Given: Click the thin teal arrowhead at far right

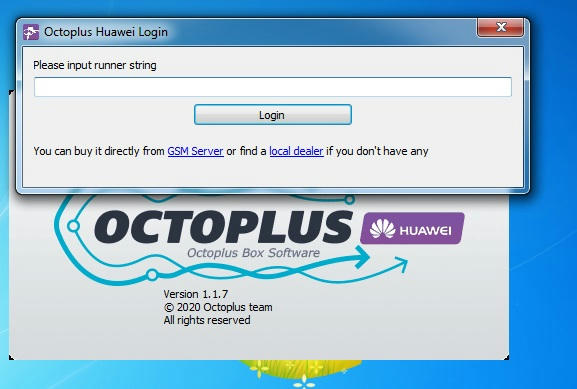Looking at the screenshot, I should pos(401,264).
